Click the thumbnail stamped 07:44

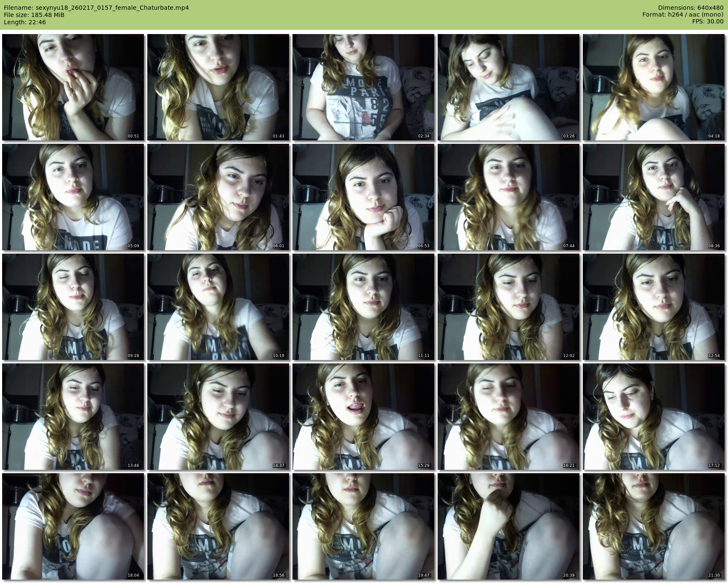pos(509,197)
